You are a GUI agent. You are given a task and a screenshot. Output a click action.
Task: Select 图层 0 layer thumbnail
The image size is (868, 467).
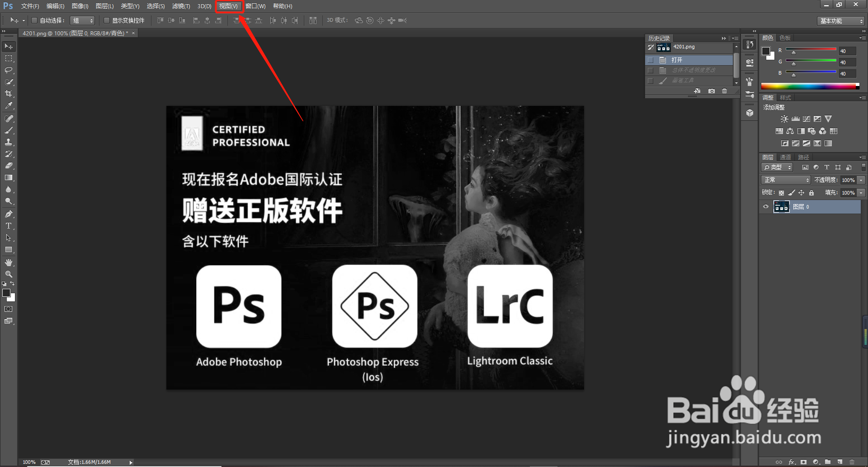782,207
